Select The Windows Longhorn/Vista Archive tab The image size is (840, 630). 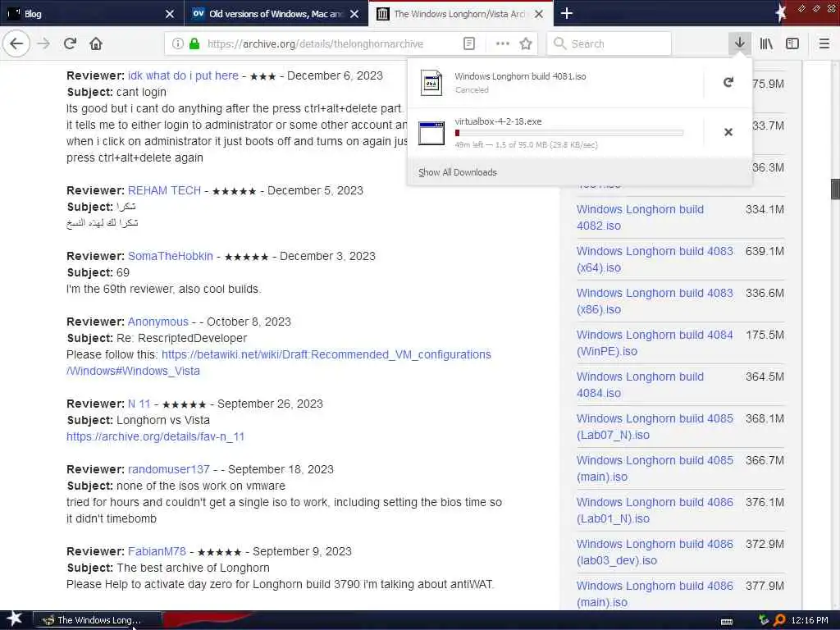coord(461,14)
